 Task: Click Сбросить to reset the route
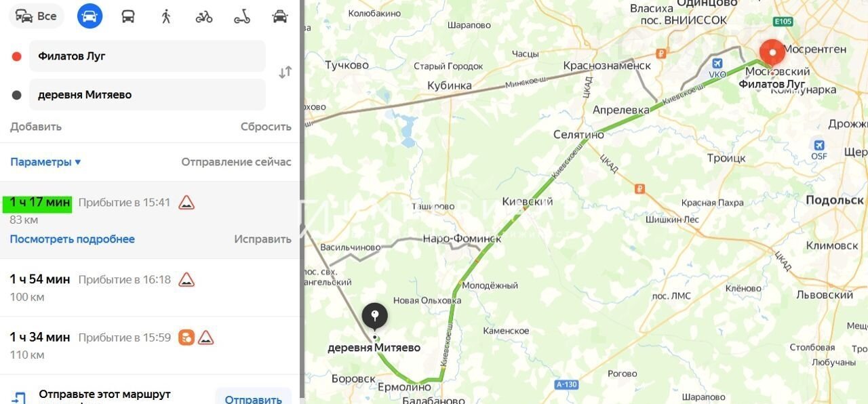(266, 127)
